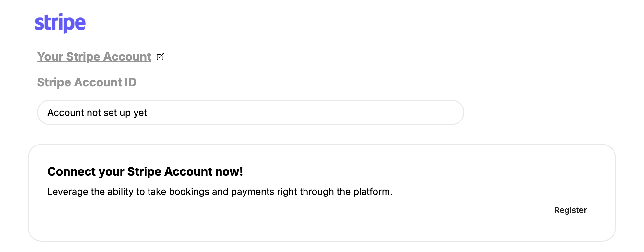Click the word 'Account' in the Your Stripe Account link

coord(127,57)
